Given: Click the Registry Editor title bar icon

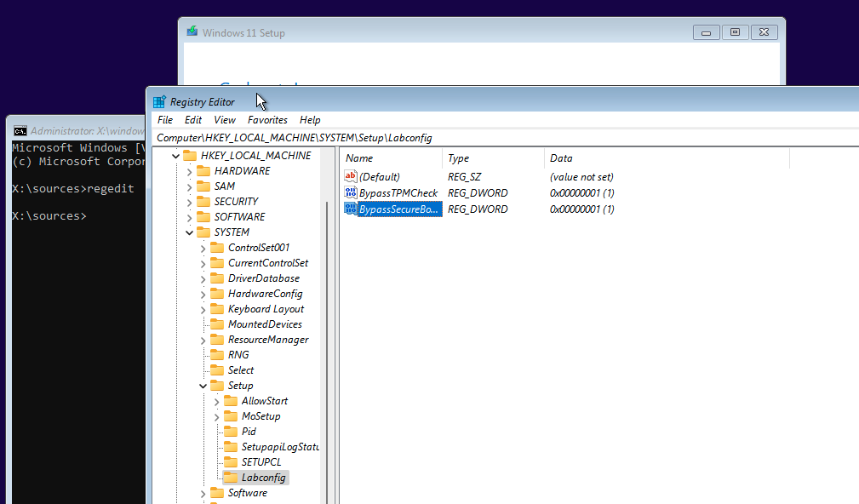Looking at the screenshot, I should pyautogui.click(x=159, y=101).
